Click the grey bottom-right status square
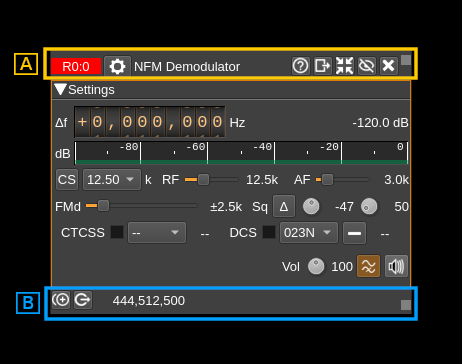462x364 pixels. click(x=406, y=305)
